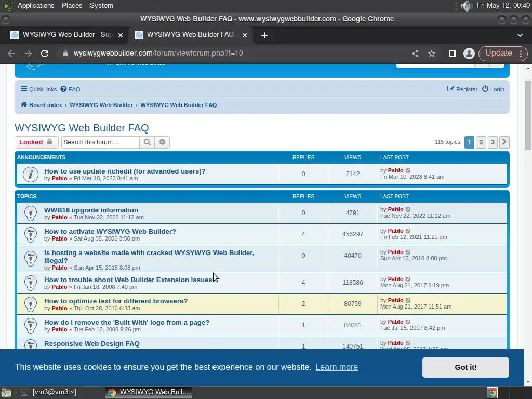This screenshot has width=532, height=399.
Task: Click the volume speaker icon in system panel
Action: [x=467, y=6]
